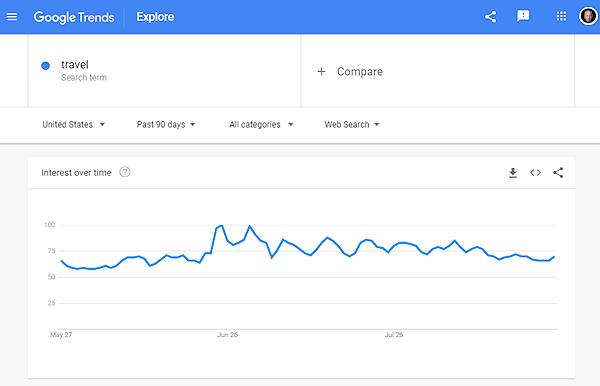Click the blue travel color dot
Viewport: 600px width, 386px height.
tap(46, 66)
